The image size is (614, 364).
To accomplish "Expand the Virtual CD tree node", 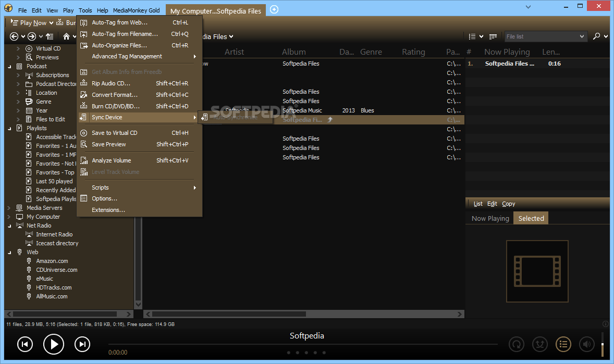I will coord(18,48).
